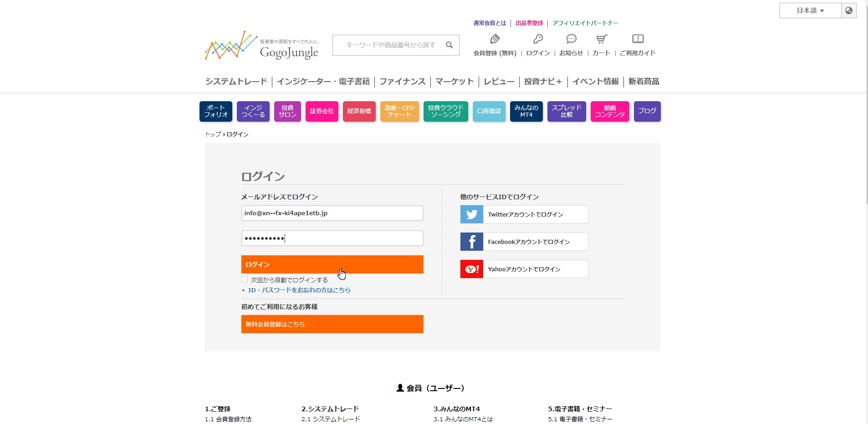
Task: Open the システムトレード menu
Action: point(236,82)
